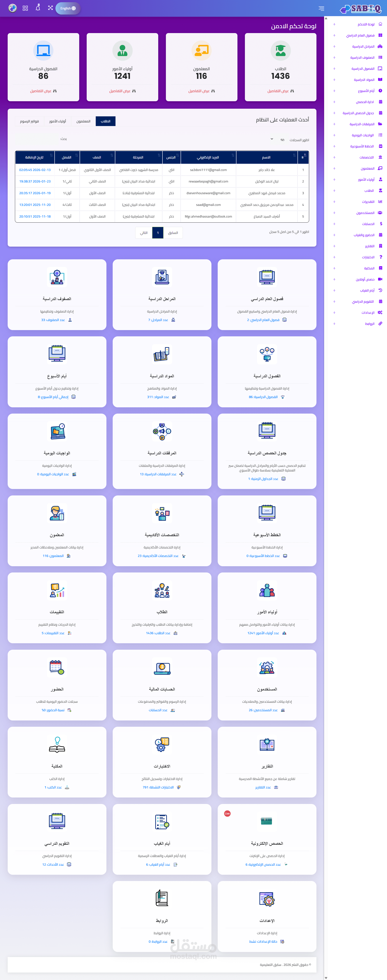Click the التالي pagination button
Viewport: 387px width, 980px height.
[x=144, y=233]
